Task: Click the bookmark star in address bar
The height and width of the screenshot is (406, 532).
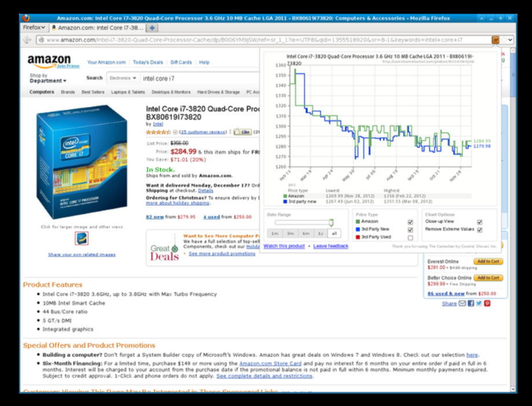Action: coord(504,40)
